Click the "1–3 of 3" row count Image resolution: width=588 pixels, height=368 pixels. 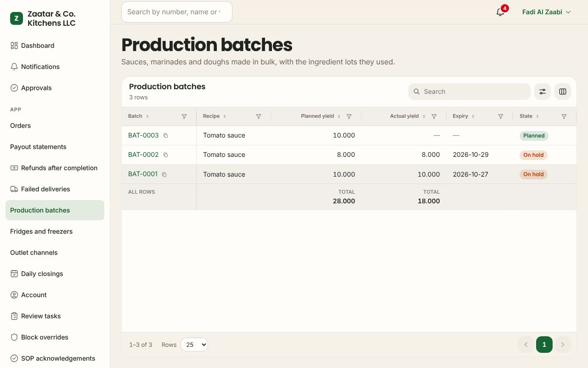pyautogui.click(x=141, y=345)
